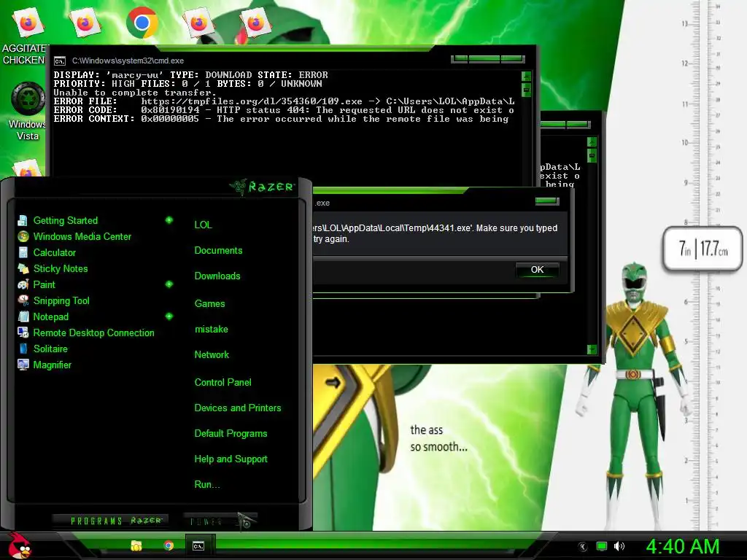Click the Power button in start menu
747x560 pixels.
click(220, 521)
